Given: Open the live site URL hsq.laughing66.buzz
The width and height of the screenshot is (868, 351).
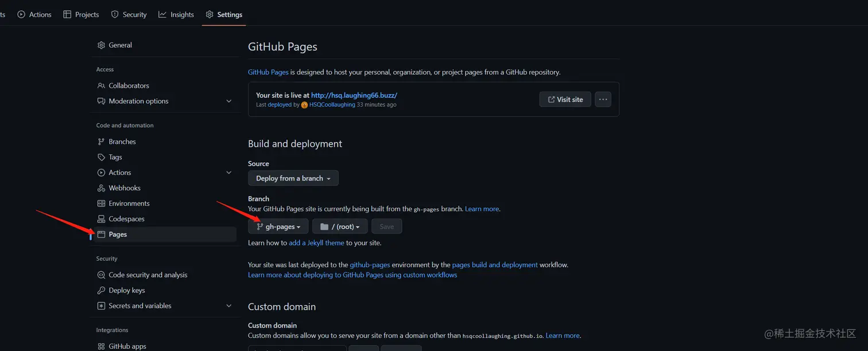Looking at the screenshot, I should pos(354,95).
